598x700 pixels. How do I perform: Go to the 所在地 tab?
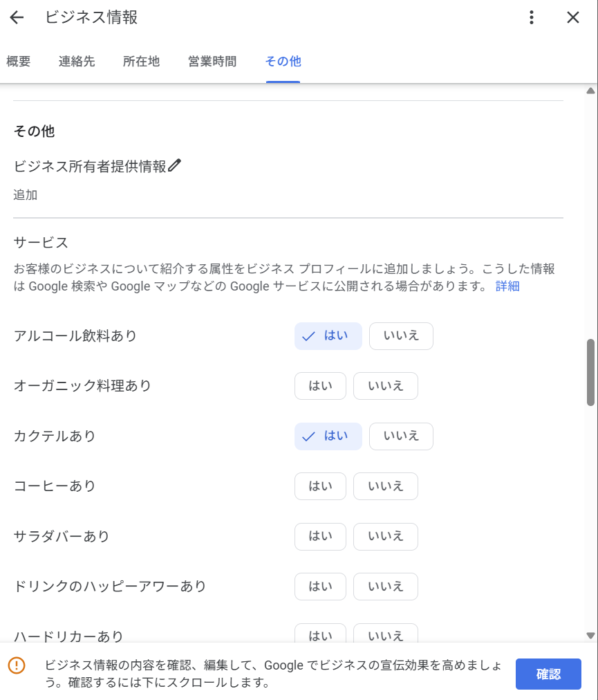pyautogui.click(x=141, y=62)
